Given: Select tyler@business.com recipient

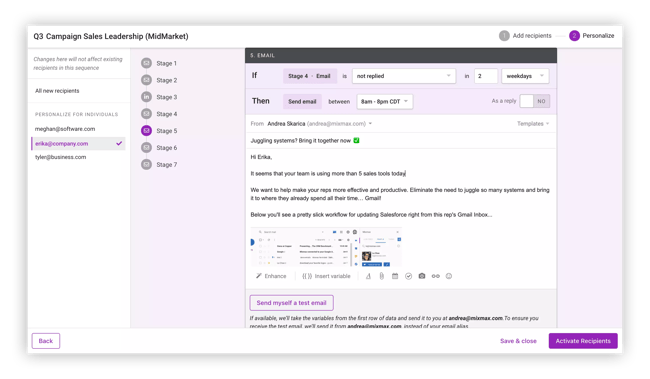Looking at the screenshot, I should point(61,157).
